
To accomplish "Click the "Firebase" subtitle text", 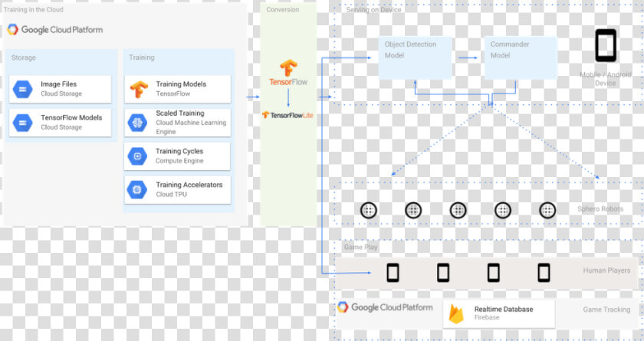I will tap(487, 317).
